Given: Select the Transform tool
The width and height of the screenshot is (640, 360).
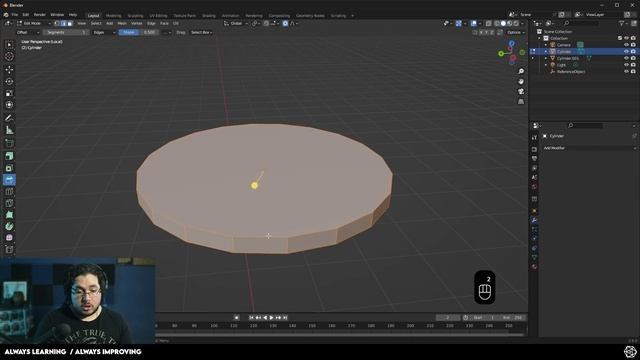Looking at the screenshot, I should point(9,105).
